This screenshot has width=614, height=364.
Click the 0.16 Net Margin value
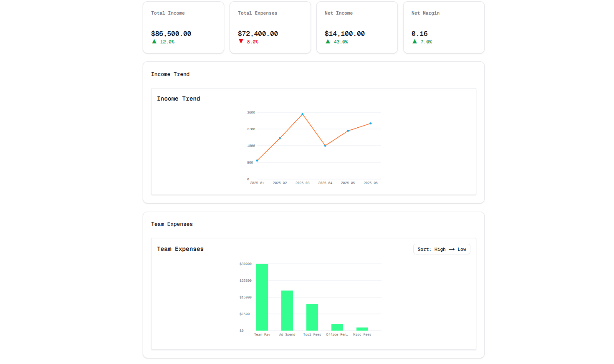click(x=419, y=34)
